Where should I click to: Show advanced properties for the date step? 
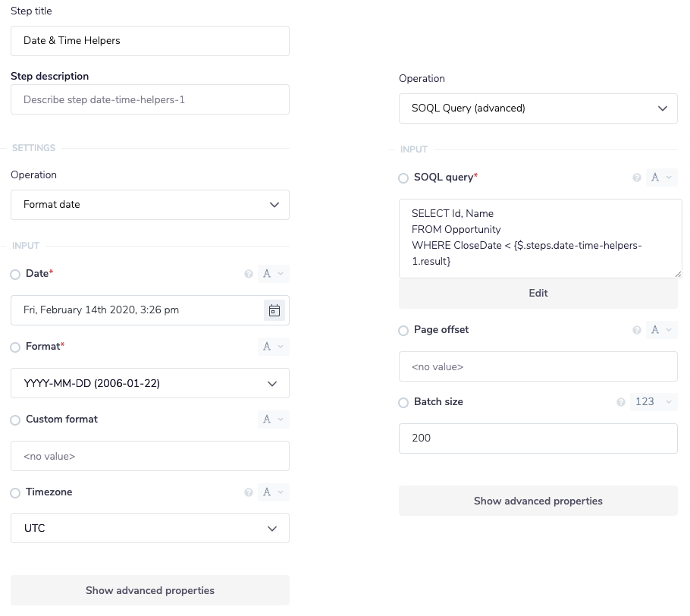(x=149, y=590)
